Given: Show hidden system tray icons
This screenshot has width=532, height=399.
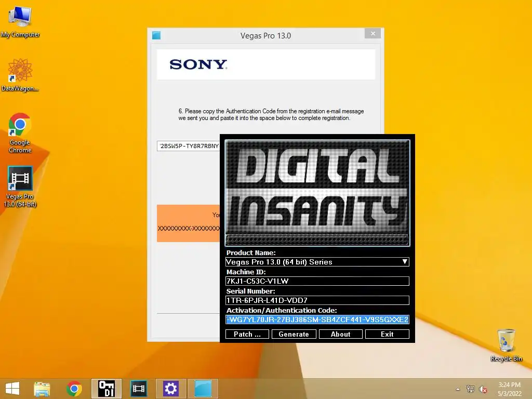Looking at the screenshot, I should [x=458, y=389].
